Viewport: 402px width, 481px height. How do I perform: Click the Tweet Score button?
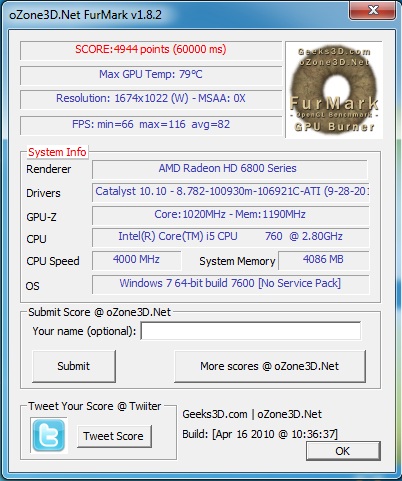pos(114,436)
